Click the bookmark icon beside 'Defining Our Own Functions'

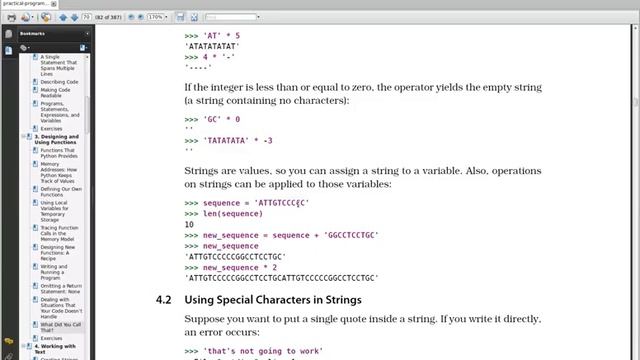coord(36,189)
